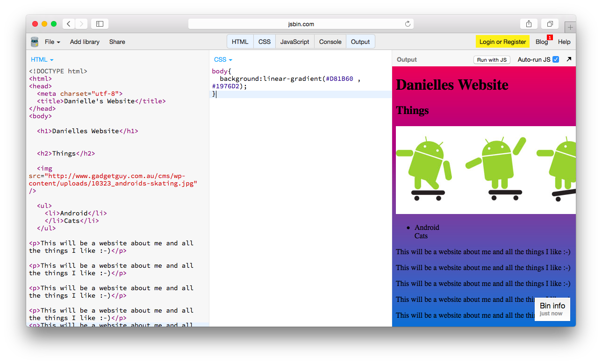602x364 pixels.
Task: Click Danielles Website heading in output
Action: tap(452, 85)
